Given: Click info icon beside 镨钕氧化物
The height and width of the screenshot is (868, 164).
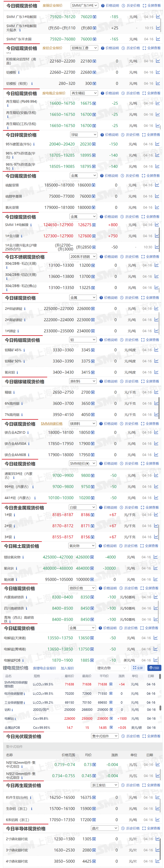Looking at the screenshot, I should tap(23, 557).
